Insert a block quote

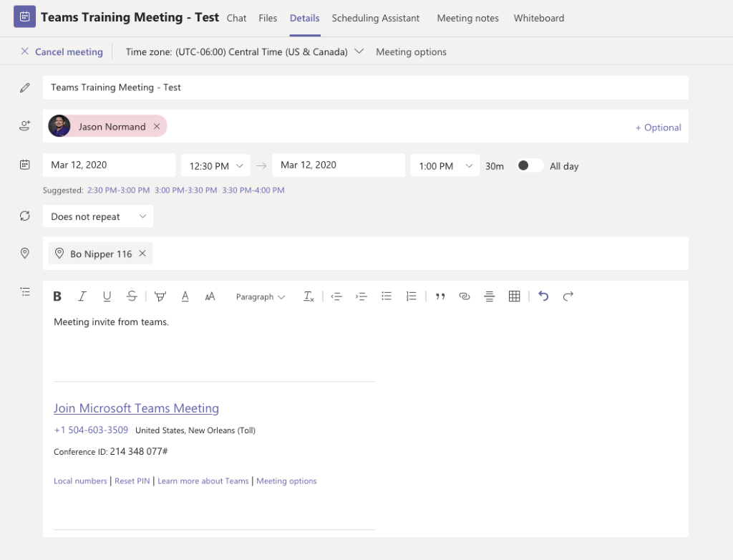[x=440, y=296]
